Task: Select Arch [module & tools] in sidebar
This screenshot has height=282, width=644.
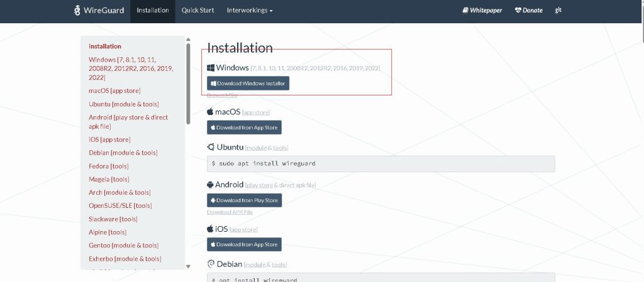Action: (119, 192)
